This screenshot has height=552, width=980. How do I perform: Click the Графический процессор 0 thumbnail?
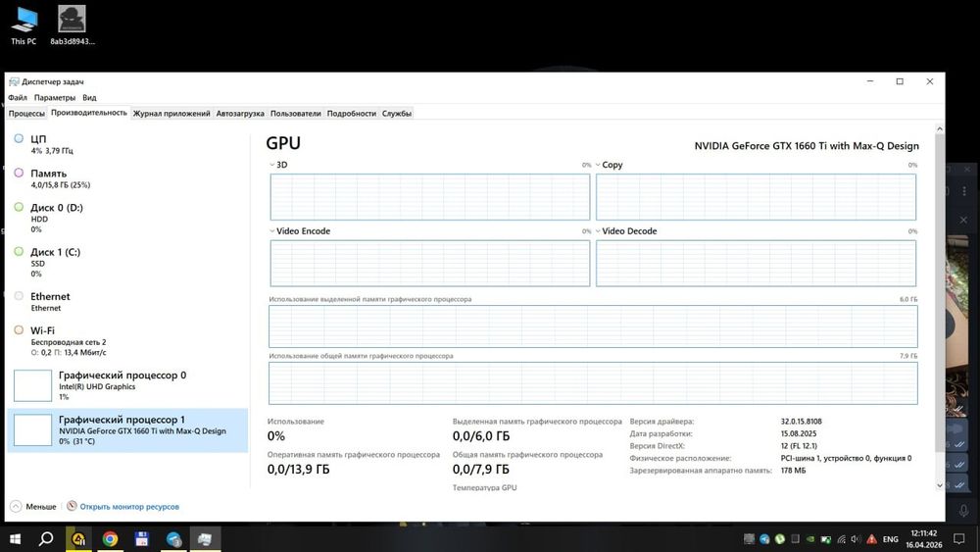click(32, 385)
